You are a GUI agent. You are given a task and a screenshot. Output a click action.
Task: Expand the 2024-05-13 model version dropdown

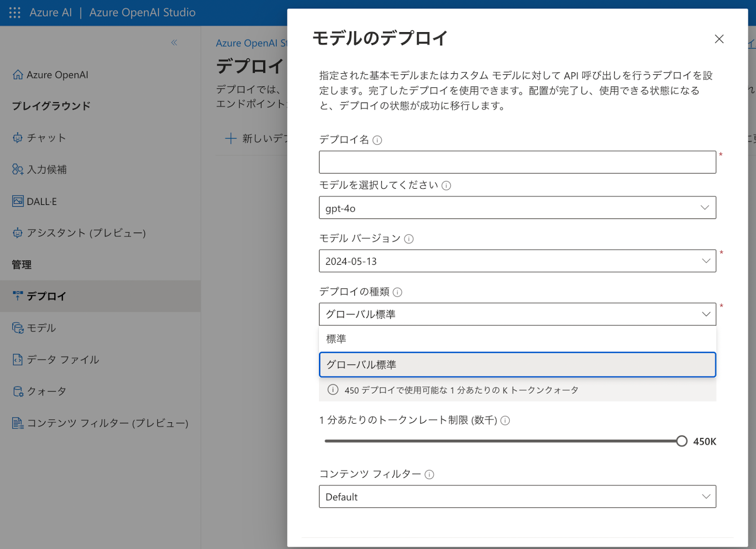point(517,261)
